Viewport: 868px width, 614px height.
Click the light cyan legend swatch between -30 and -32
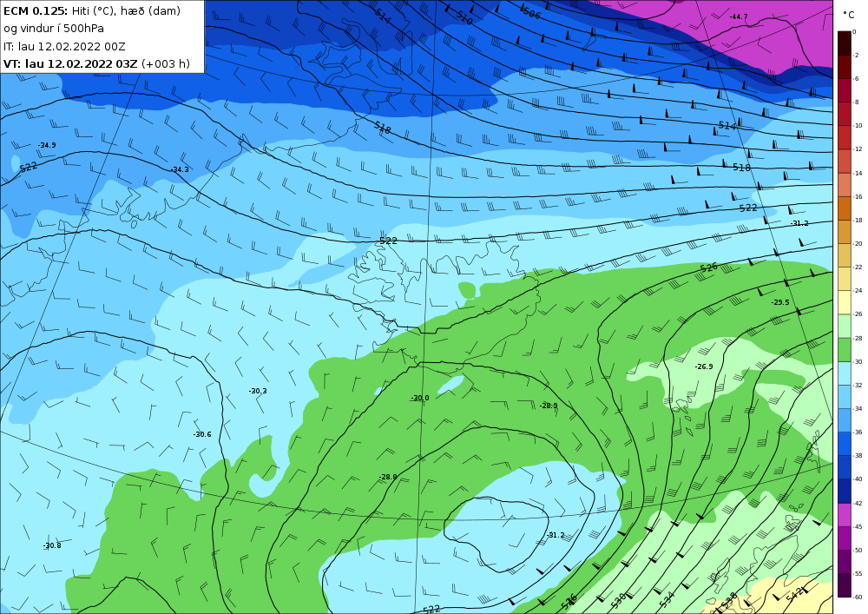[845, 373]
